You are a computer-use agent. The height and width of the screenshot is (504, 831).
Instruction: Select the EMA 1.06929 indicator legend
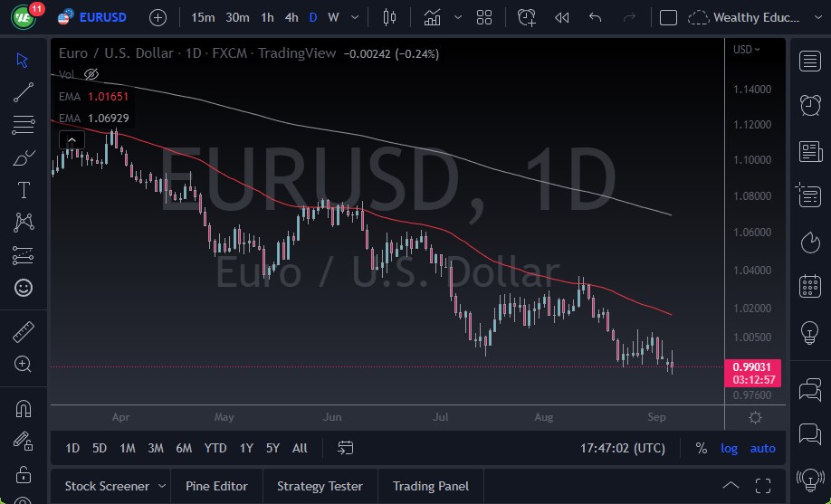point(94,119)
